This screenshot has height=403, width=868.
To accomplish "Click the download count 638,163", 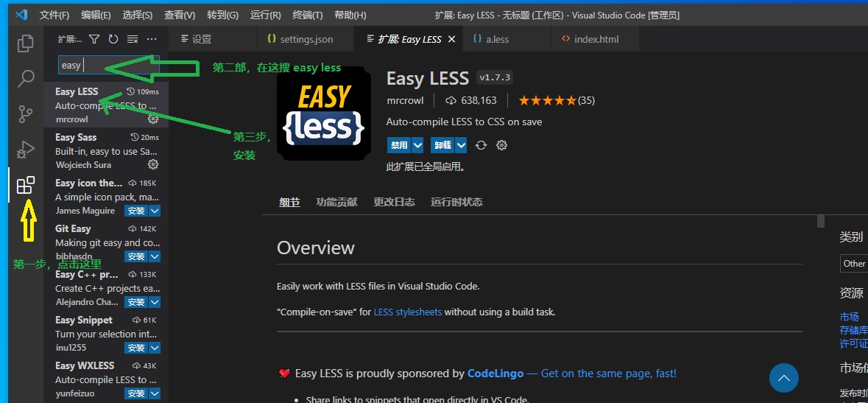I will 471,100.
